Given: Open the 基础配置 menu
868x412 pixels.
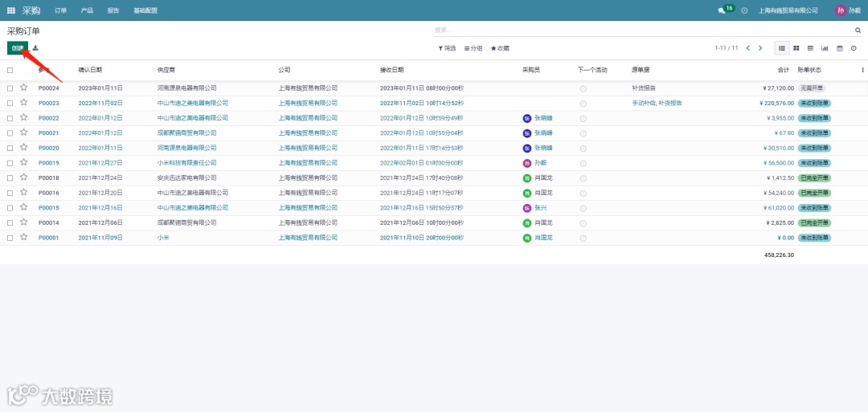Looking at the screenshot, I should coord(145,10).
